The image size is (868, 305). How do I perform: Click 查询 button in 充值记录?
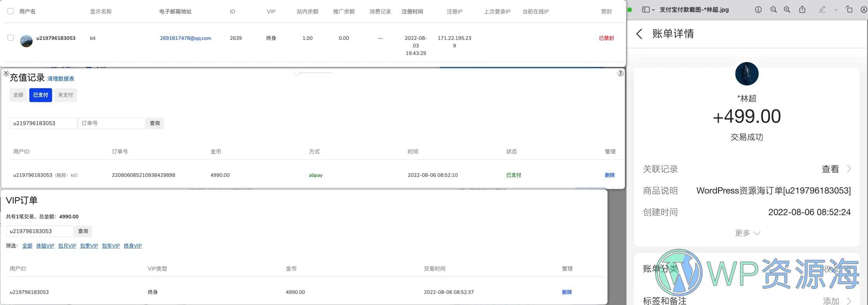pyautogui.click(x=155, y=123)
